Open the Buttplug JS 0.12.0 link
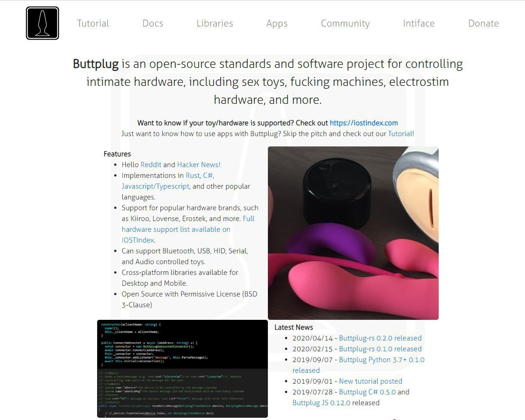 pyautogui.click(x=321, y=402)
